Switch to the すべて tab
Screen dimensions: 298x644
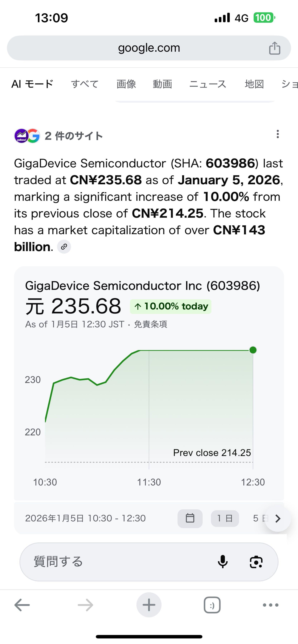click(85, 84)
